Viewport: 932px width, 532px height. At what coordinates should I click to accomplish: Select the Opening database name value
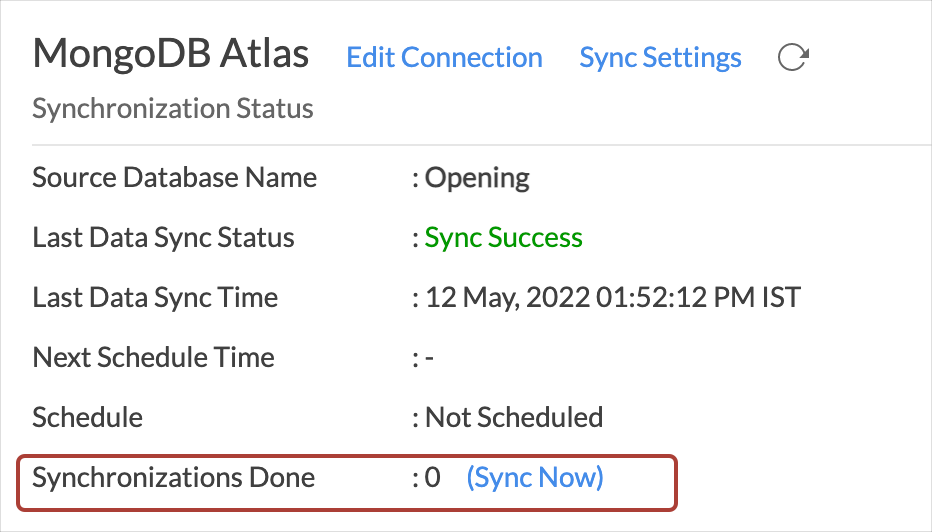click(477, 178)
